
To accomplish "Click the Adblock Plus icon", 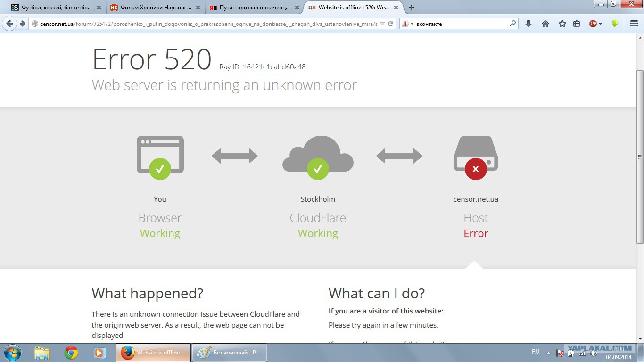I will (x=593, y=24).
